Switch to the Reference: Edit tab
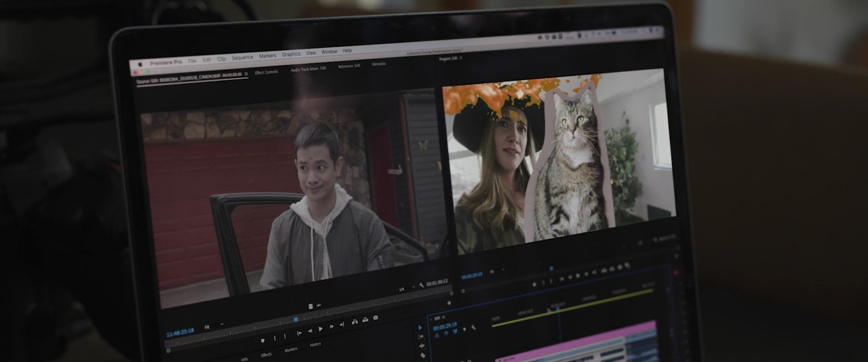Viewport: 868px width, 362px height. coord(349,66)
